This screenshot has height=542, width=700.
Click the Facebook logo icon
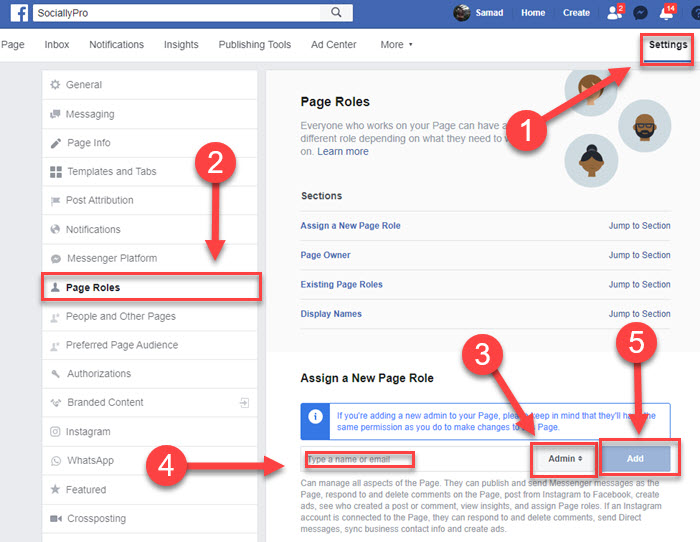coord(19,13)
